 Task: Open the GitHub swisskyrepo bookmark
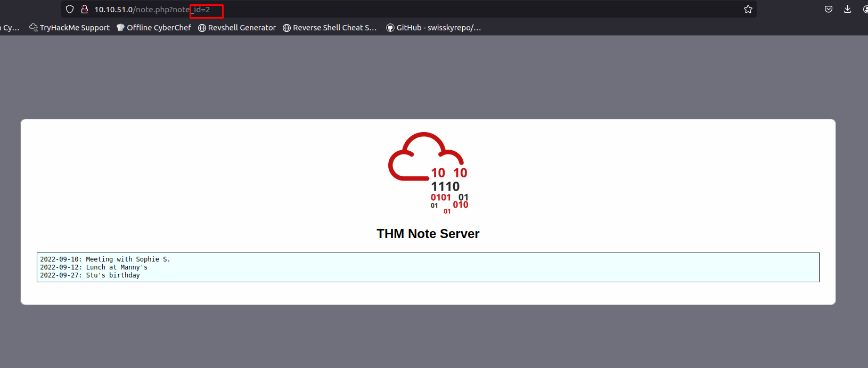[x=433, y=28]
